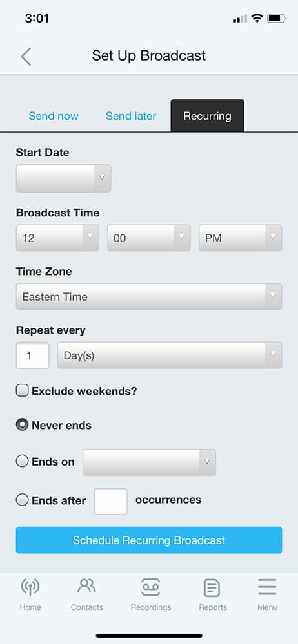Screen dimensions: 298x644
Task: Choose the Ends after radio option
Action: 22,500
